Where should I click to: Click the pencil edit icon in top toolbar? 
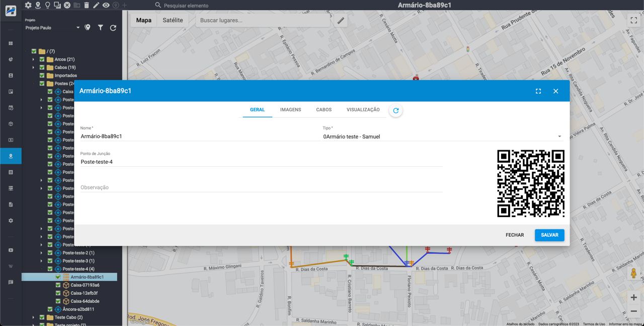click(96, 5)
